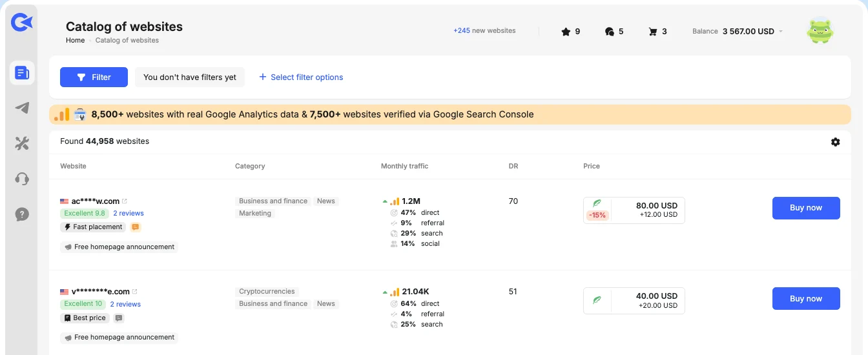Screen dimensions: 868x355
Task: Expand the Balance 3 567.00 USD dropdown
Action: coord(738,31)
